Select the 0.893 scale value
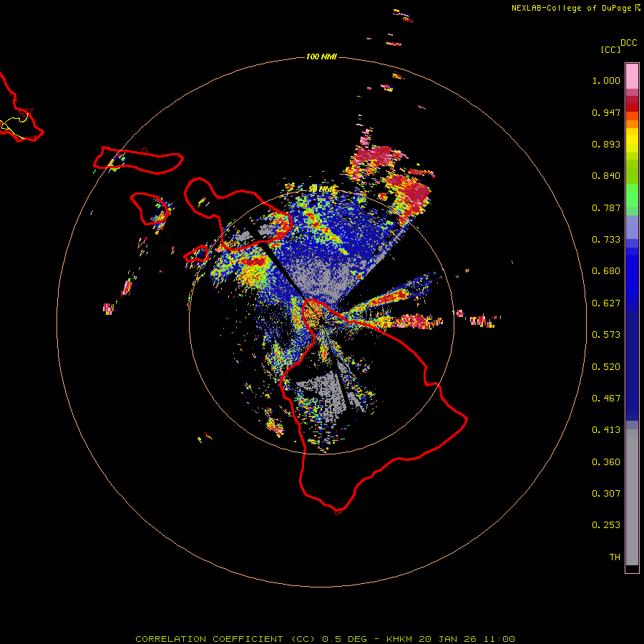The height and width of the screenshot is (644, 644). point(606,144)
